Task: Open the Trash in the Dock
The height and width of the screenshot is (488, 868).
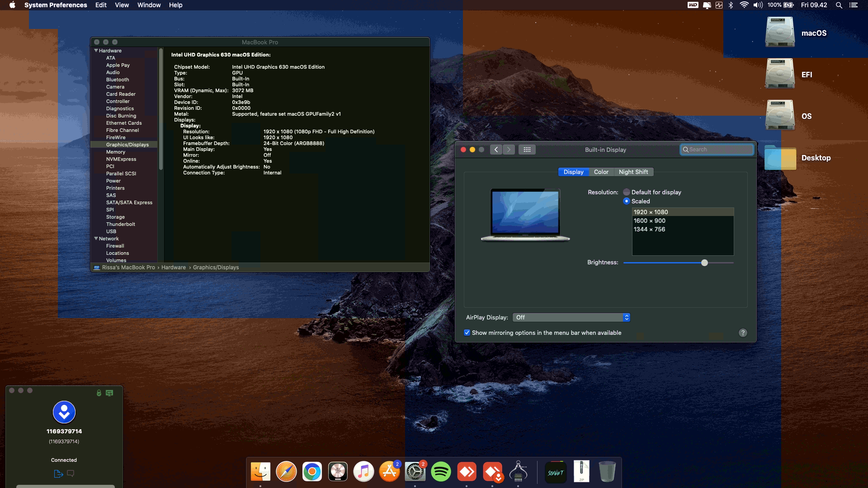Action: click(607, 472)
